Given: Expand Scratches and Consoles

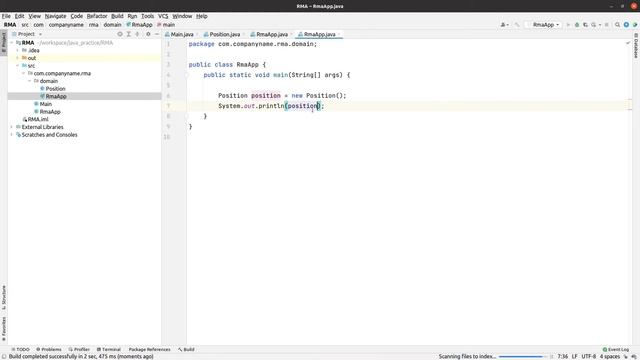Looking at the screenshot, I should pyautogui.click(x=11, y=135).
